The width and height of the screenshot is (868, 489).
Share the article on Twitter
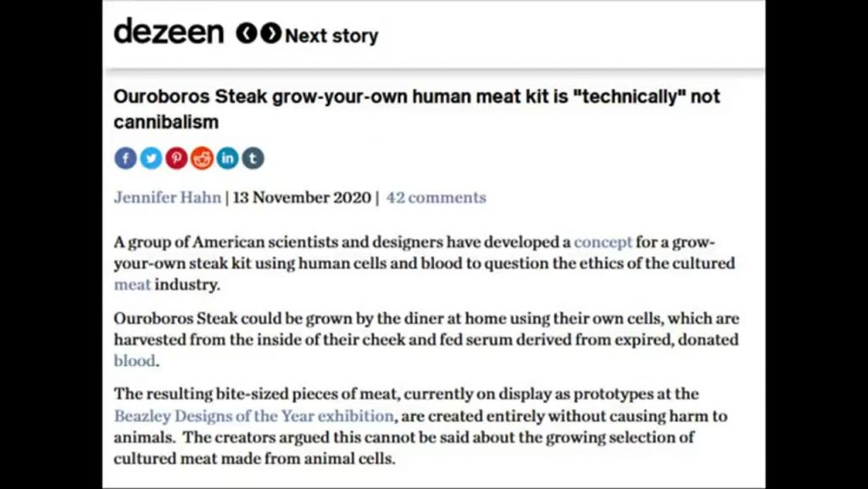tap(150, 158)
